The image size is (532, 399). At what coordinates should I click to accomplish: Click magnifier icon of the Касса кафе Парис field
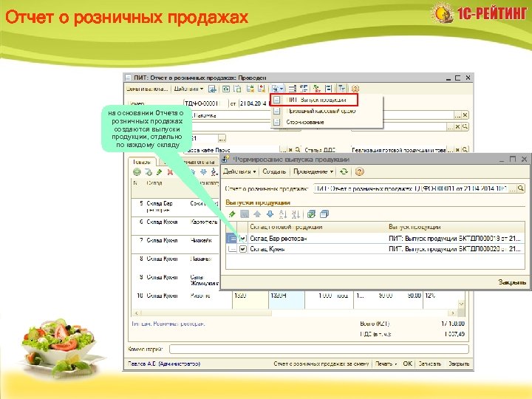(x=298, y=149)
